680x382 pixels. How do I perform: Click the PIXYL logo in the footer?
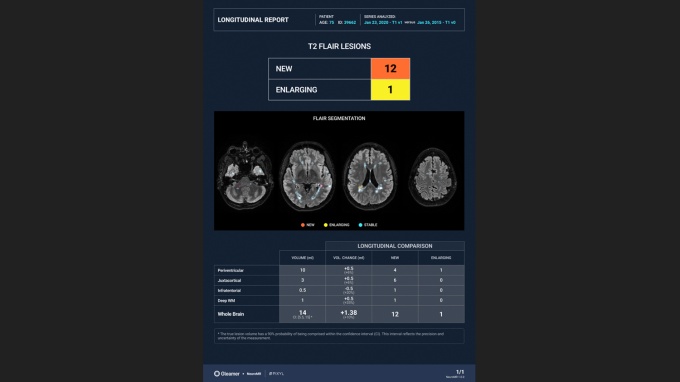click(x=276, y=373)
